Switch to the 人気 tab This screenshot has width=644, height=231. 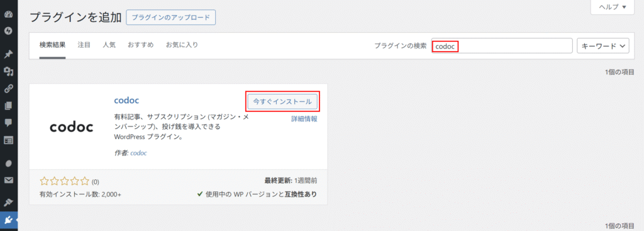click(x=109, y=45)
